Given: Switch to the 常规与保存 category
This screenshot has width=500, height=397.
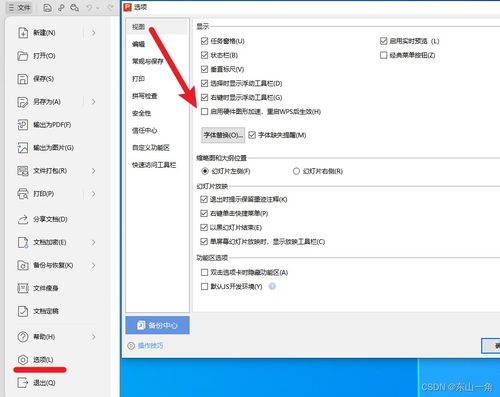Looking at the screenshot, I should click(x=148, y=61).
